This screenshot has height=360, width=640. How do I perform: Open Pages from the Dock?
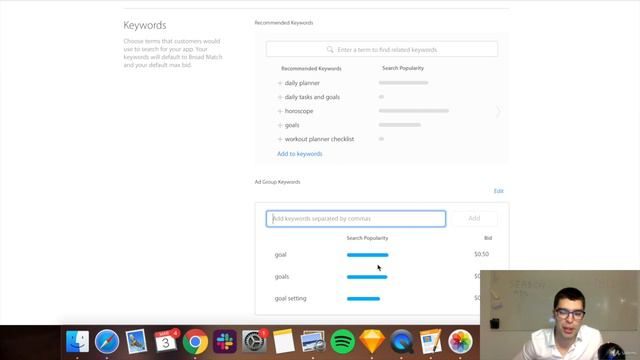(431, 341)
